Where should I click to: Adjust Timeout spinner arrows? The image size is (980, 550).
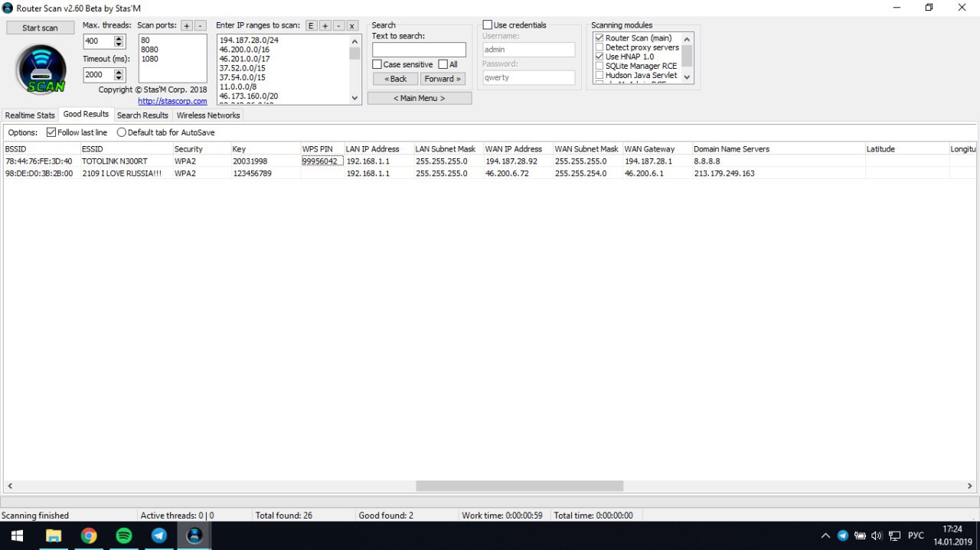click(x=119, y=75)
